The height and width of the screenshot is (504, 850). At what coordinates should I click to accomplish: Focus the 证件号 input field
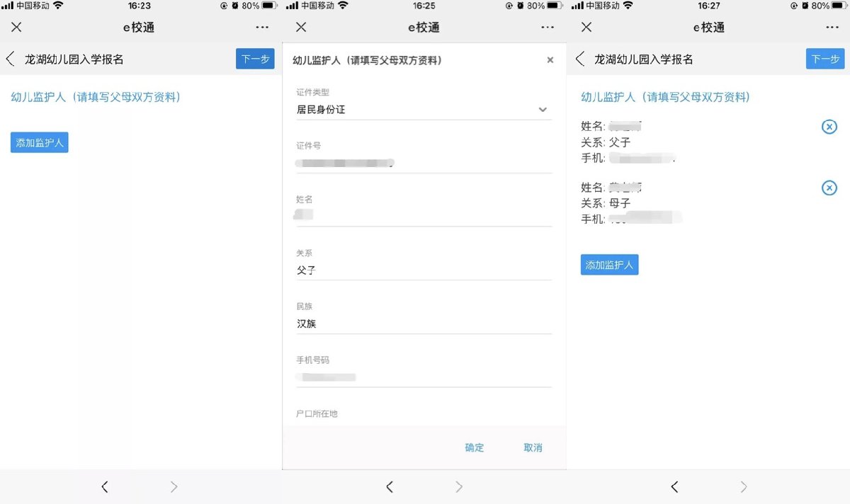click(423, 163)
